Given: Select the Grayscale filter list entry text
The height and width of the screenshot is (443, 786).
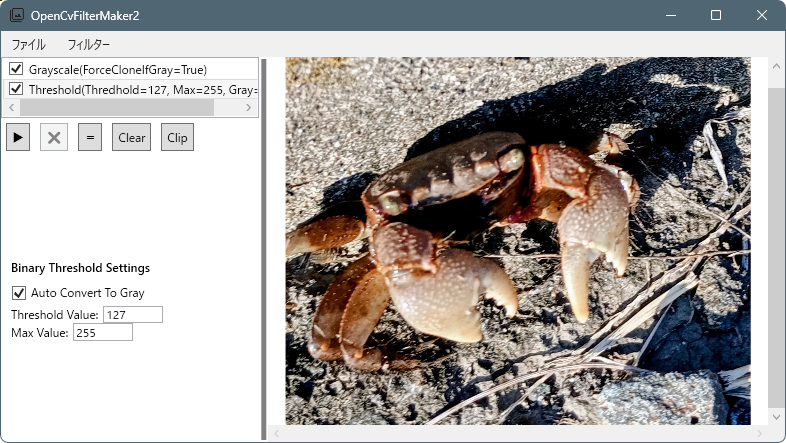Looking at the screenshot, I should coord(117,70).
